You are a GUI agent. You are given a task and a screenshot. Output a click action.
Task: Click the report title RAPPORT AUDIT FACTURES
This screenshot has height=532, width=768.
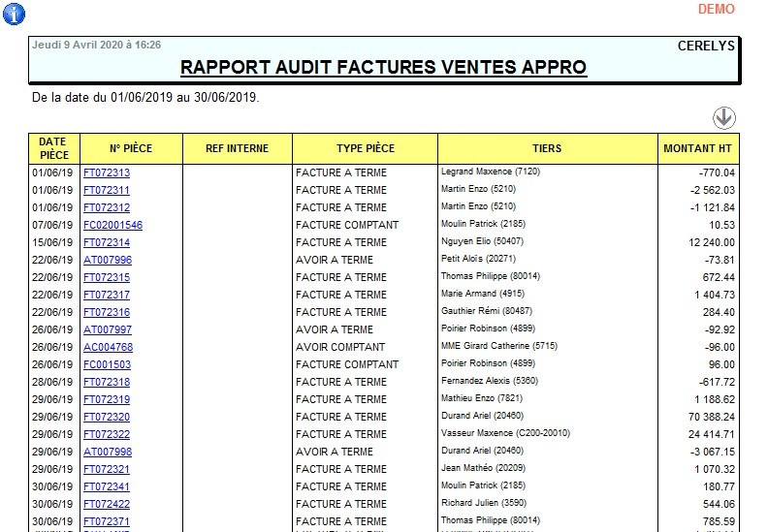(383, 67)
